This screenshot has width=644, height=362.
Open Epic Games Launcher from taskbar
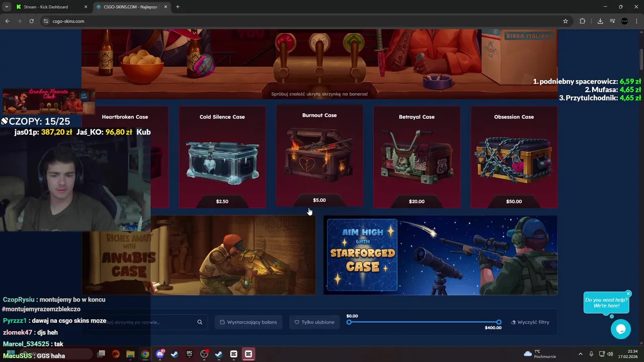[x=189, y=354]
